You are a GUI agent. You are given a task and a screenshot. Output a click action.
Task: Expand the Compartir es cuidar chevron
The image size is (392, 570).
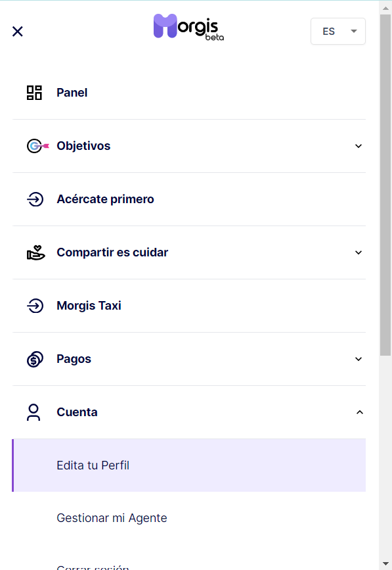tap(359, 252)
